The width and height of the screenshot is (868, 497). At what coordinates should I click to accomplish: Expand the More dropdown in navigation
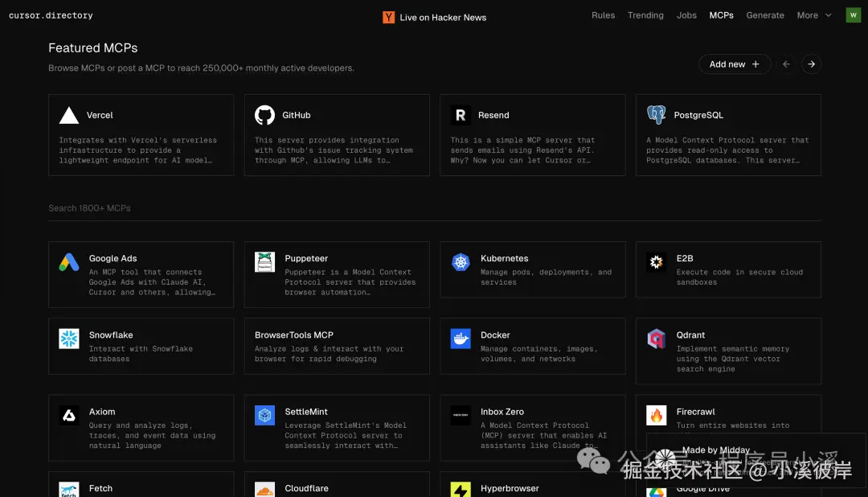pos(813,15)
